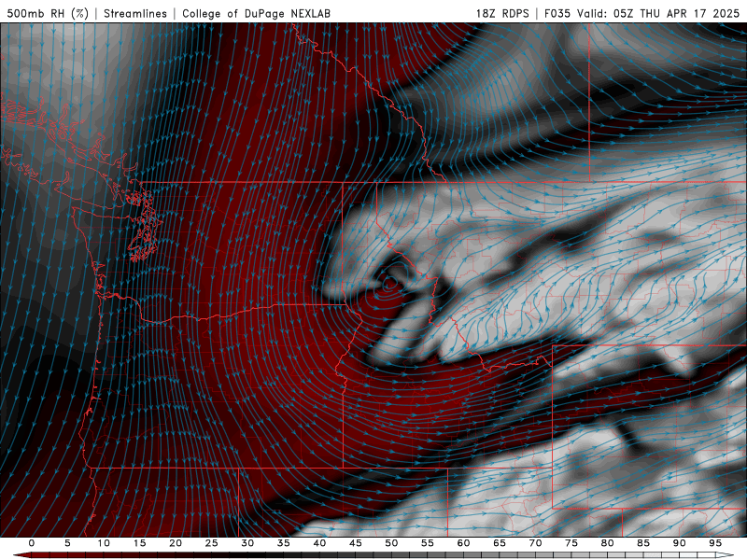Click the '5' value on the color scale
This screenshot has height=560, width=747.
[x=67, y=543]
